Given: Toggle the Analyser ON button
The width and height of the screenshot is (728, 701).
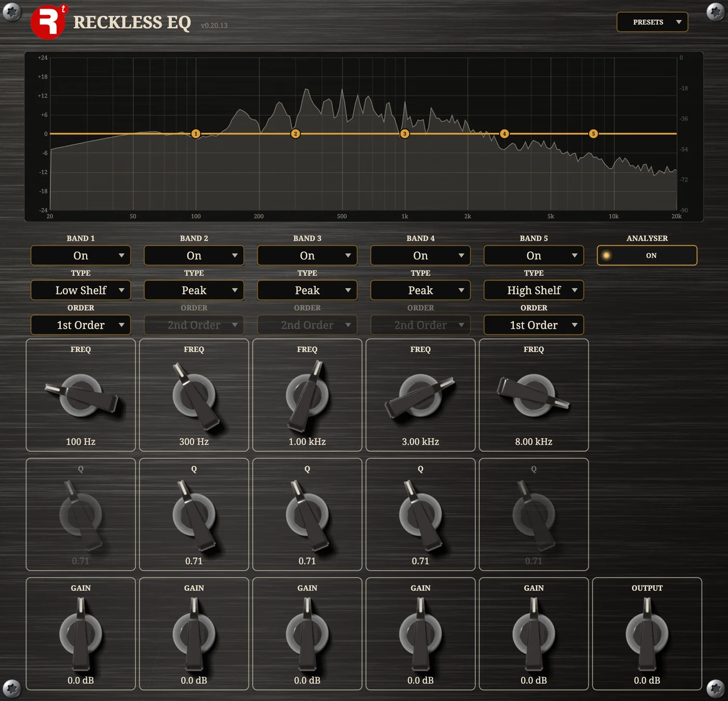Looking at the screenshot, I should point(647,255).
